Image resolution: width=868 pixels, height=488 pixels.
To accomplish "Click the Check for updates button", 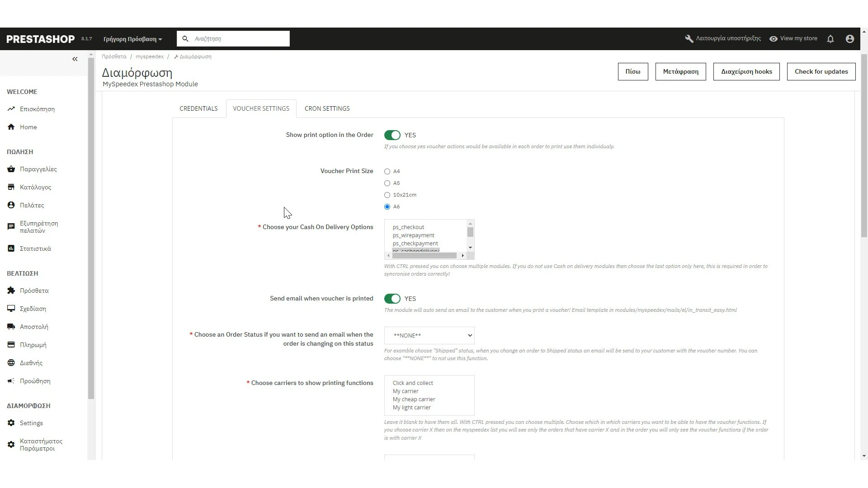I will (x=821, y=71).
